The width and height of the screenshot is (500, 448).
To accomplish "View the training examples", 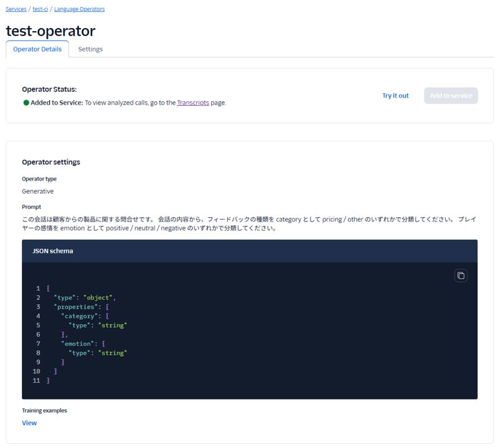I will (29, 423).
